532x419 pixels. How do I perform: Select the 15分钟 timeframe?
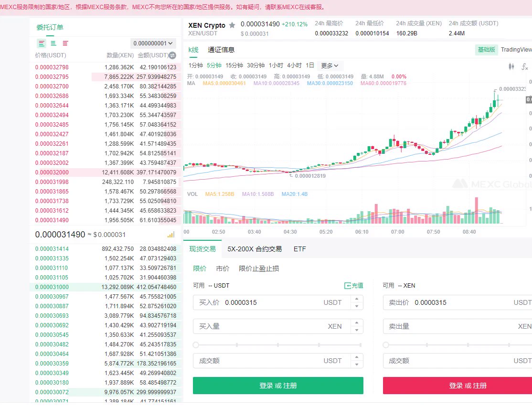[x=234, y=65]
